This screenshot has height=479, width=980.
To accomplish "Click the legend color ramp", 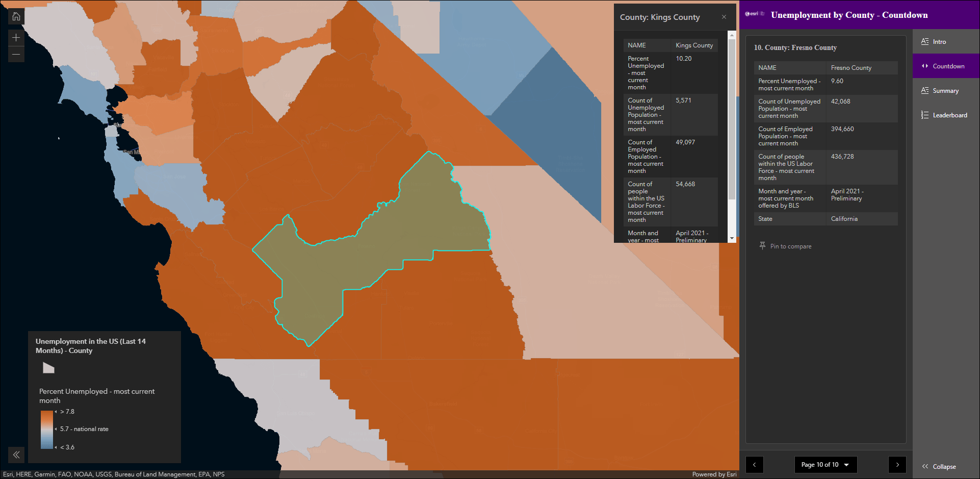I will (47, 430).
